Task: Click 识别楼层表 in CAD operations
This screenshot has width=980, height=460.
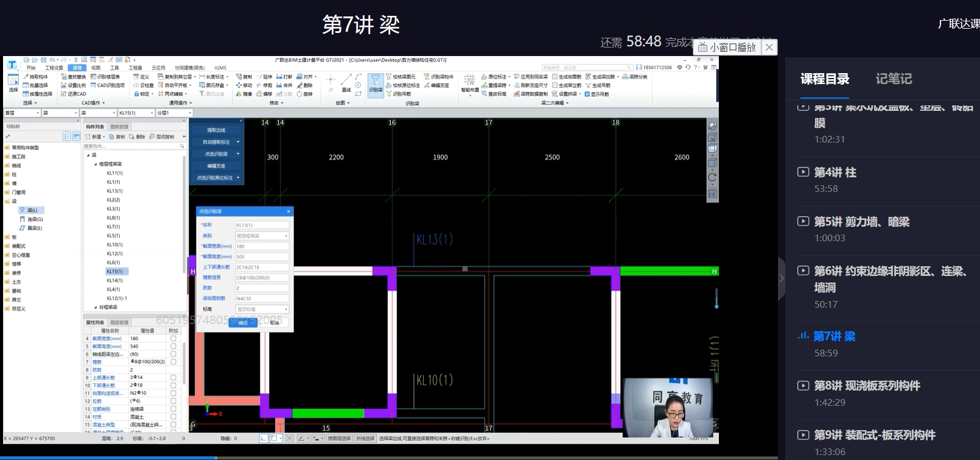Action: (x=105, y=77)
